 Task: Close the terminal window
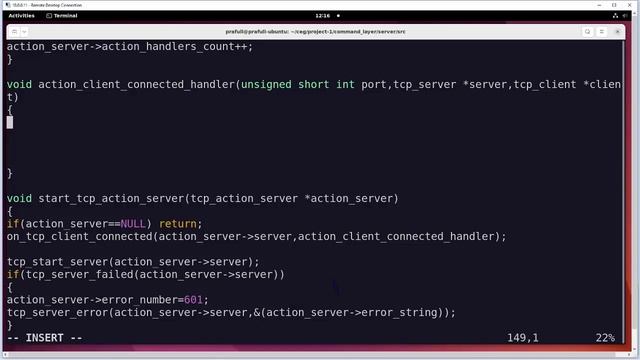click(618, 31)
